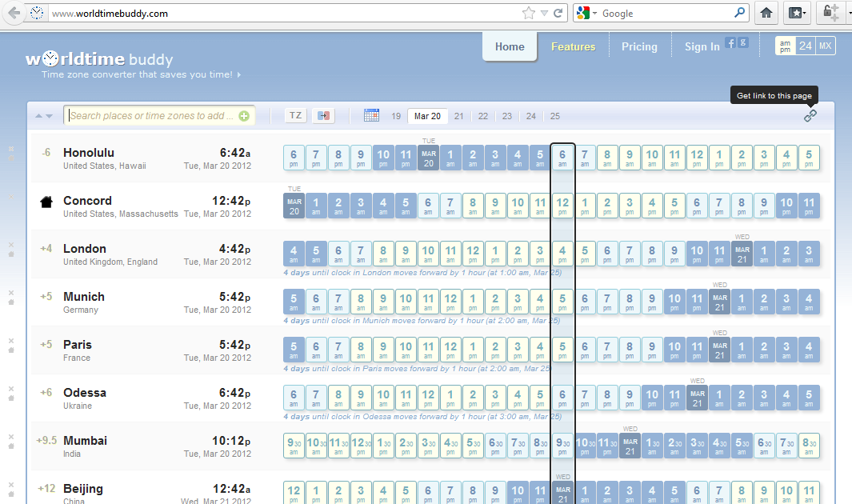The image size is (852, 504).
Task: Click the tagline 'Time zone converter that saves you time!'
Action: coord(137,74)
